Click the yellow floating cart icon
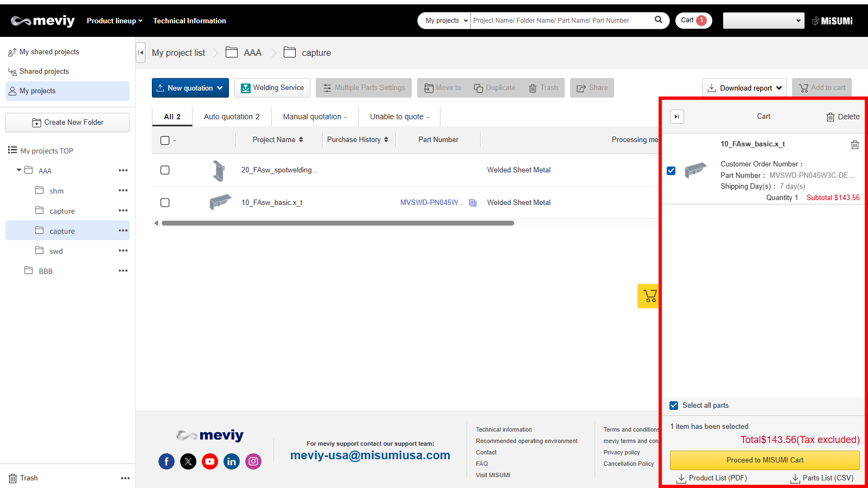868x488 pixels. (649, 296)
